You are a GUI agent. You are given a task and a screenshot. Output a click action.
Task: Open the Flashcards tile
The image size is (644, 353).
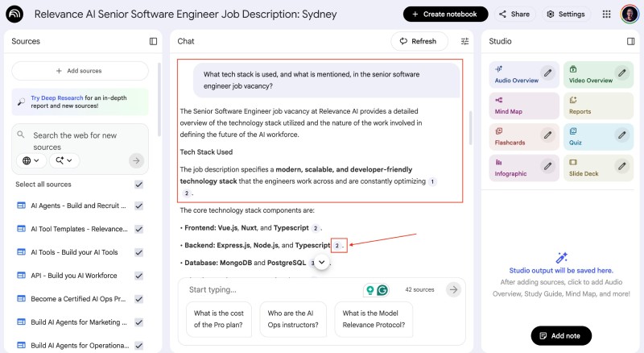point(515,136)
